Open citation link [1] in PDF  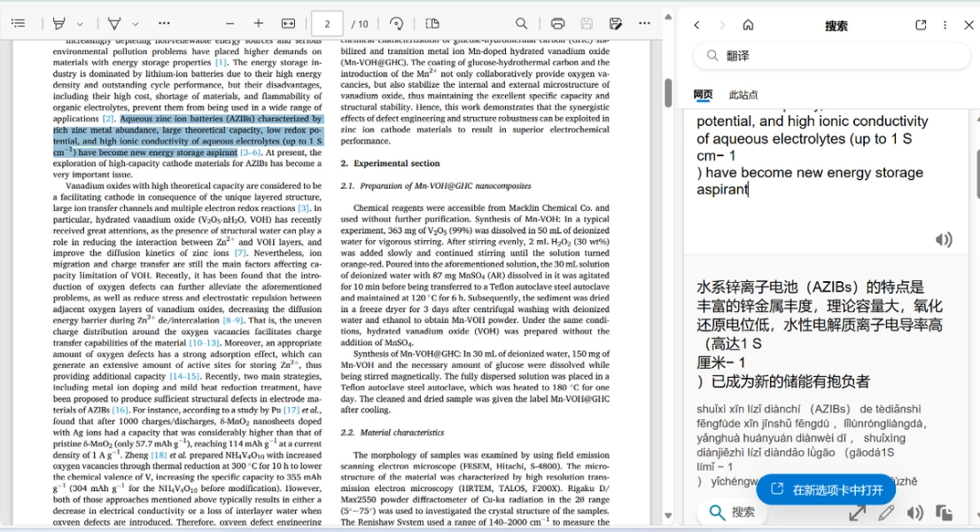[222, 63]
